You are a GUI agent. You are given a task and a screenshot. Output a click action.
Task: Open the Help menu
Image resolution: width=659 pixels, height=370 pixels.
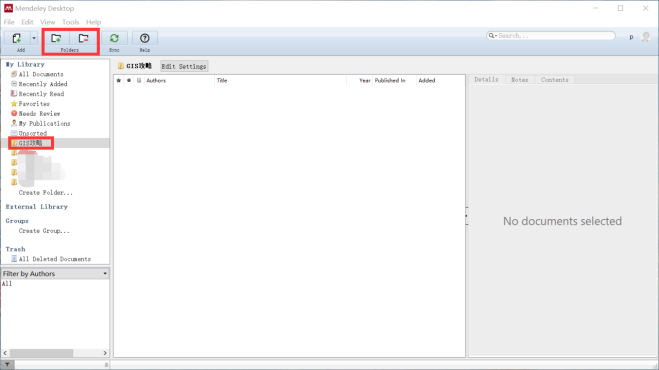point(93,22)
